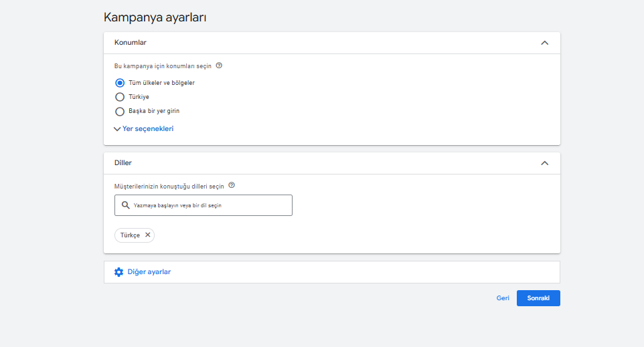644x347 pixels.
Task: Click the Türkçe language chip label
Action: pos(130,235)
